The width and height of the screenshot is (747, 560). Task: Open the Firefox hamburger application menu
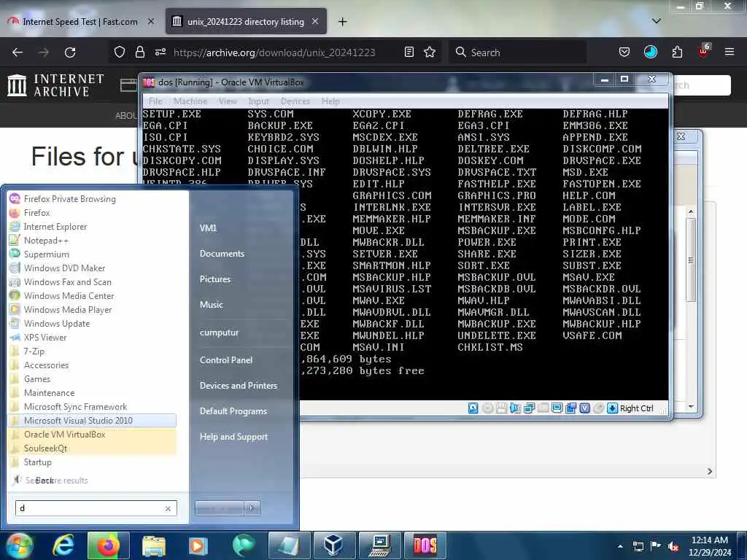[729, 52]
